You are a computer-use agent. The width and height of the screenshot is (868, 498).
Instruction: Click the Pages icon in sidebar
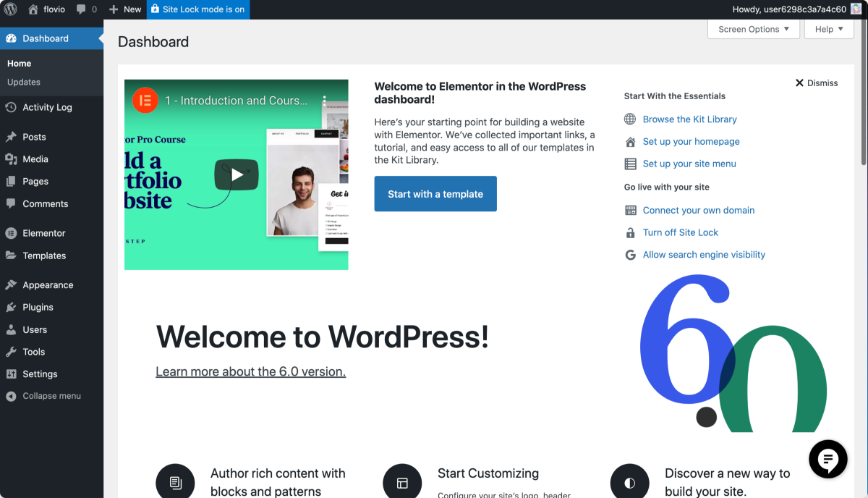[11, 182]
